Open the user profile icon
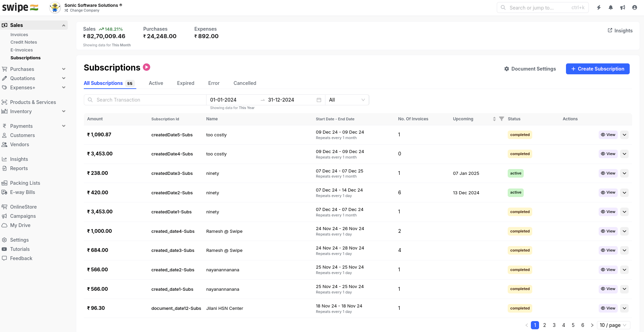This screenshot has width=644, height=332. (634, 7)
